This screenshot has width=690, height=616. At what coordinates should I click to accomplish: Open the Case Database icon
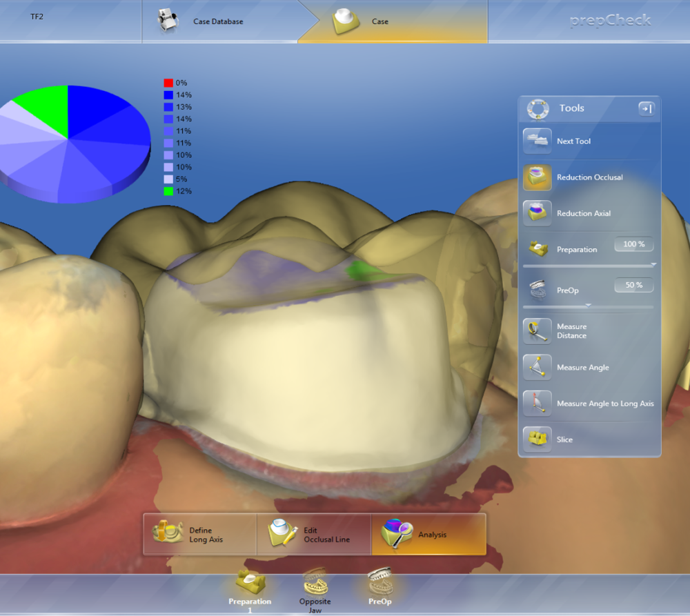coord(168,21)
